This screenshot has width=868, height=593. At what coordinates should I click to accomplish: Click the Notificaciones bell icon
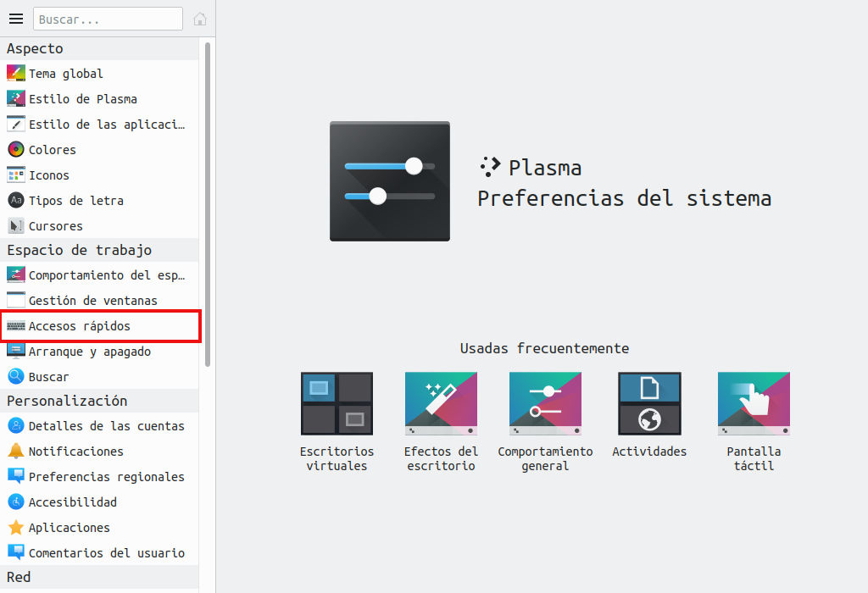(16, 451)
